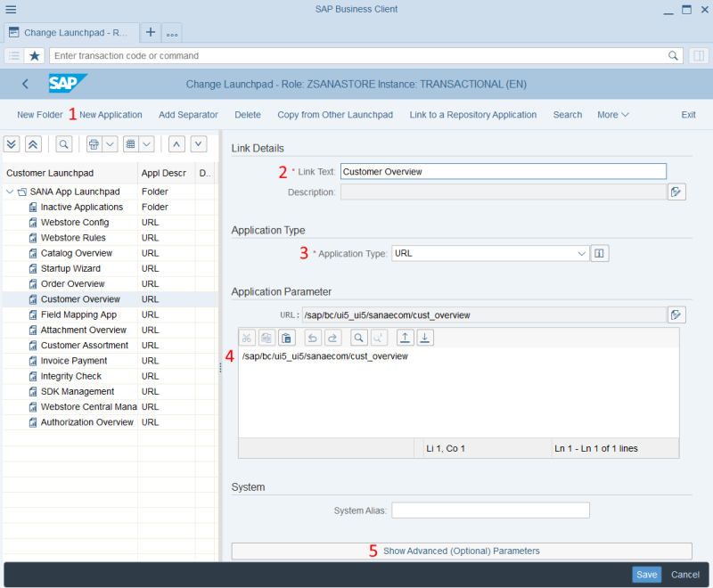The width and height of the screenshot is (713, 588).
Task: Click the Undo icon in the URL editor
Action: (x=311, y=338)
